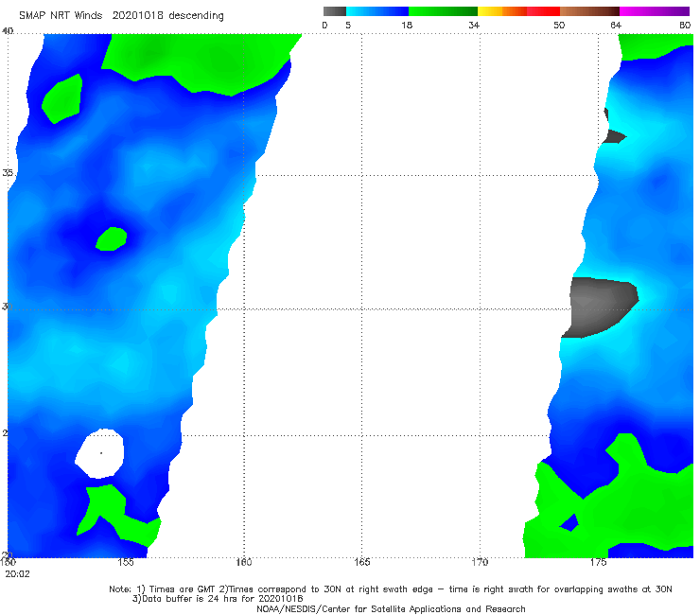
Task: Click the red segment of the color bar
Action: click(543, 11)
